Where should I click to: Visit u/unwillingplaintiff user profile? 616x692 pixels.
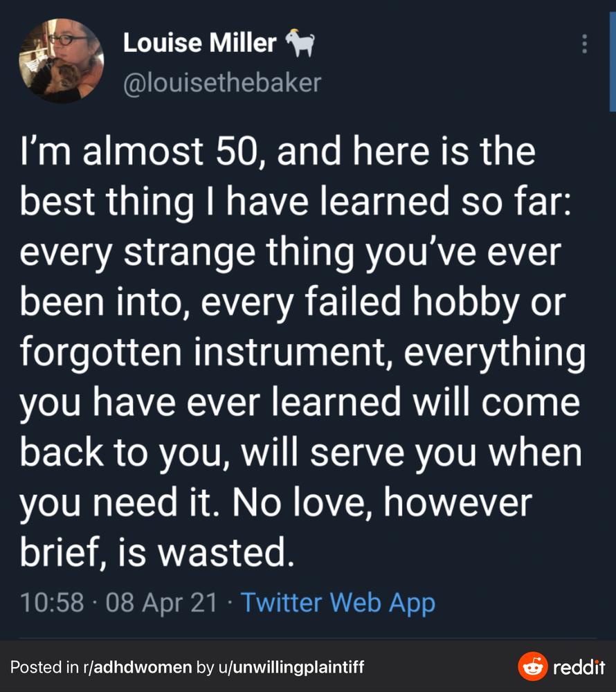(291, 667)
